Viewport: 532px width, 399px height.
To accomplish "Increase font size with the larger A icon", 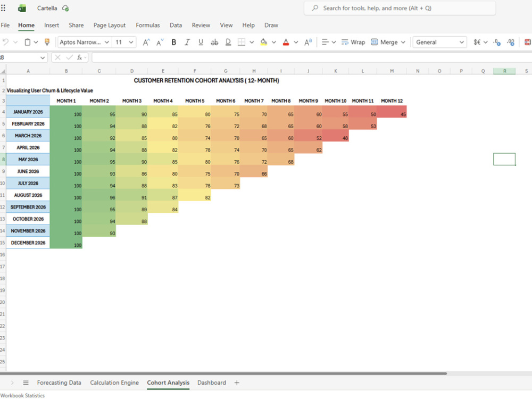I will (x=146, y=42).
